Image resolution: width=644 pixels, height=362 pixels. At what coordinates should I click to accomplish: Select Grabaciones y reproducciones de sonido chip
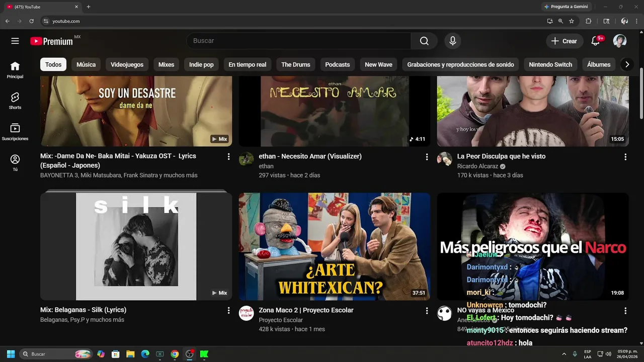click(x=460, y=64)
